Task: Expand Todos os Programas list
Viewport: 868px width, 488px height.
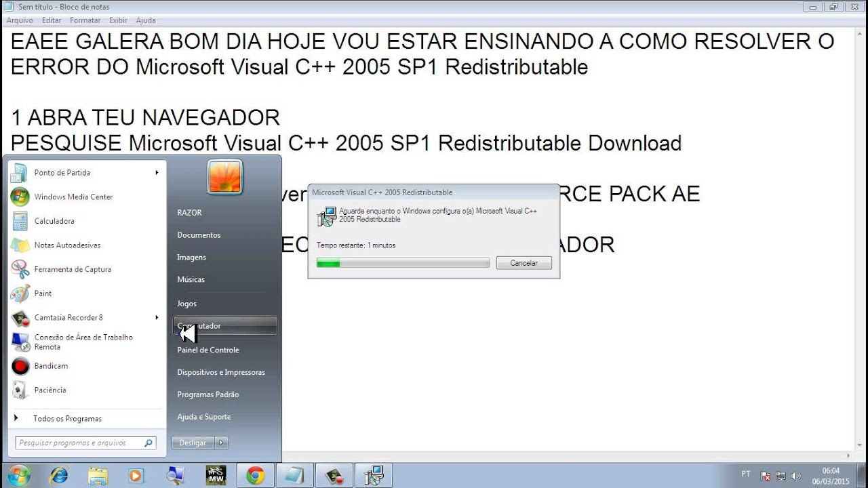Action: tap(85, 419)
